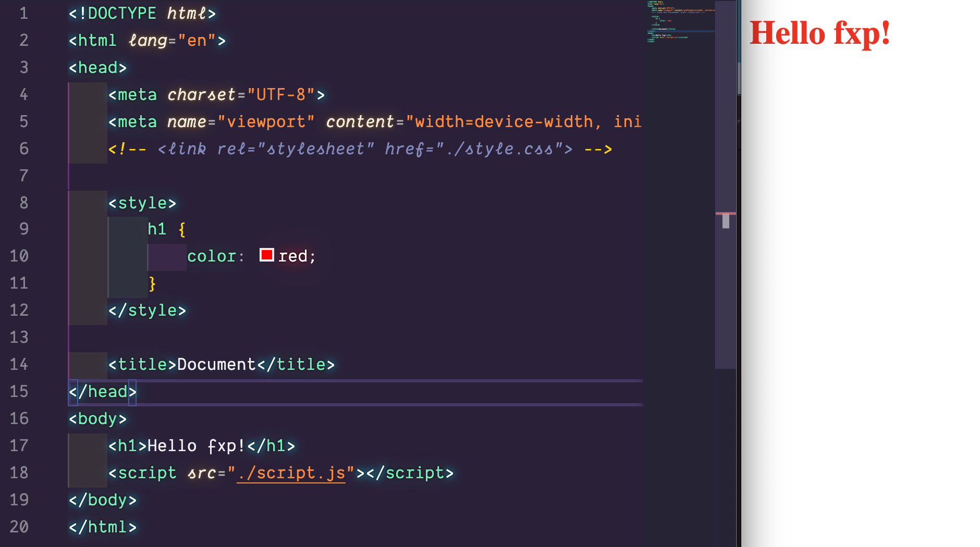This screenshot has width=980, height=547.
Task: Place cursor inside the Document title text
Action: coord(215,364)
